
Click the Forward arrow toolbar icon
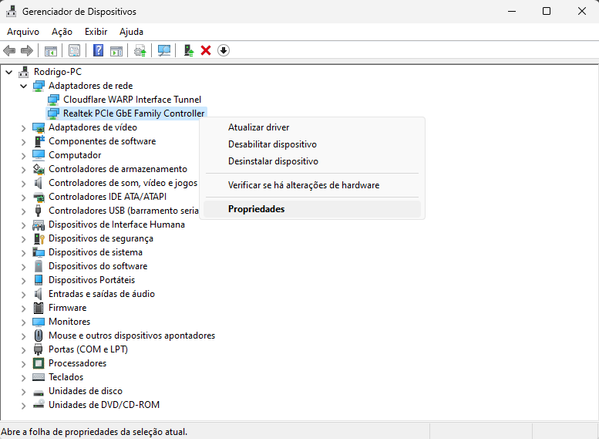27,50
